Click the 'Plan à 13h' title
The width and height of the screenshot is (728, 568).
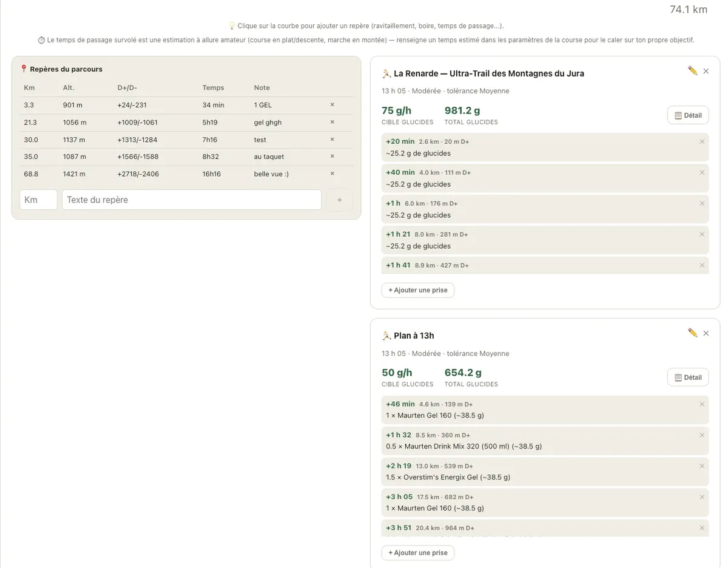click(414, 336)
